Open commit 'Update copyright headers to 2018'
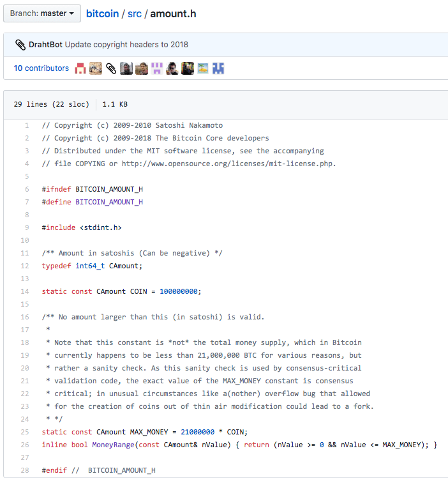The height and width of the screenshot is (483, 448). click(126, 45)
